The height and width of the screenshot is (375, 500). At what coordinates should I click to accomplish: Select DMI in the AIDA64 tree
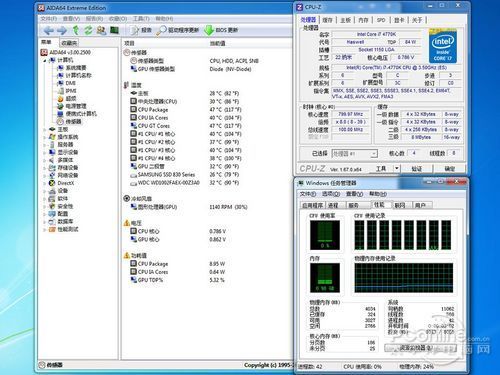pos(67,83)
